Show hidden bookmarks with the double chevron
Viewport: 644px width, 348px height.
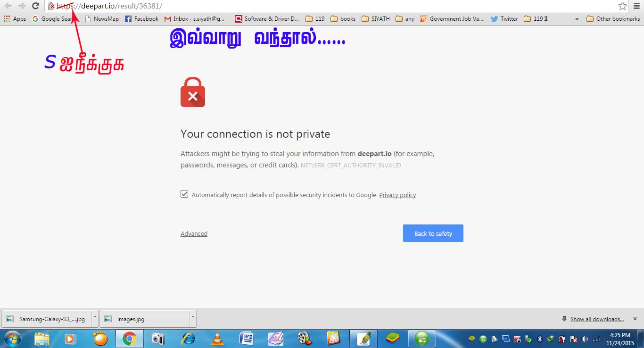pos(577,19)
